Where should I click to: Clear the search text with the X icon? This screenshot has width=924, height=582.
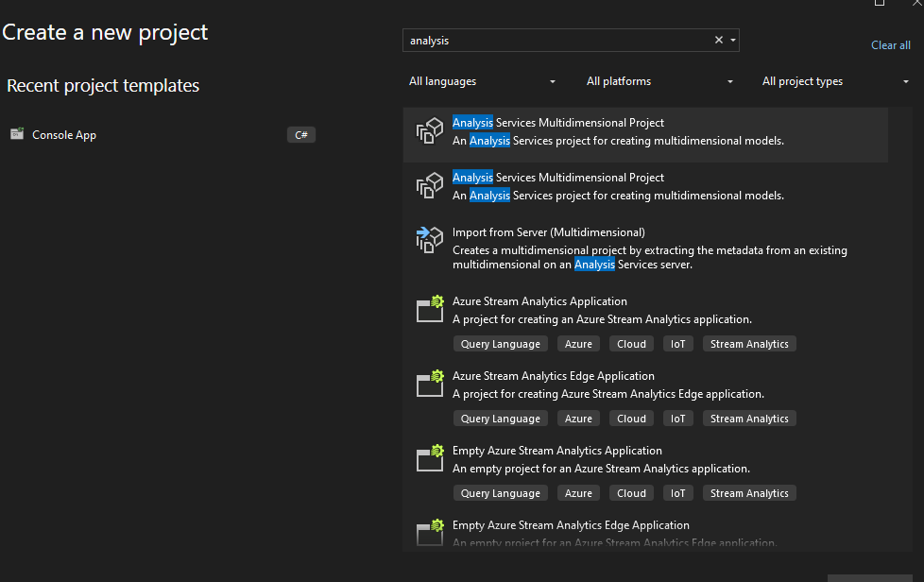[x=719, y=40]
